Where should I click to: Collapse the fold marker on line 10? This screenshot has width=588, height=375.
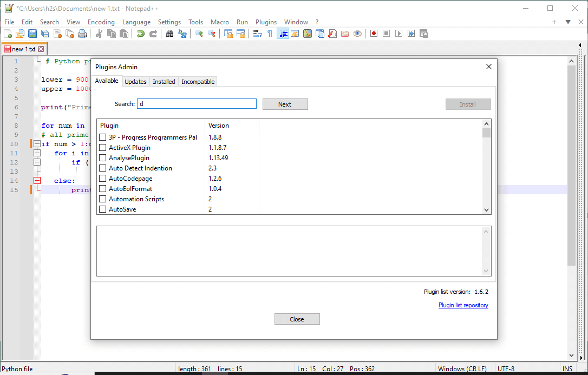pos(37,144)
